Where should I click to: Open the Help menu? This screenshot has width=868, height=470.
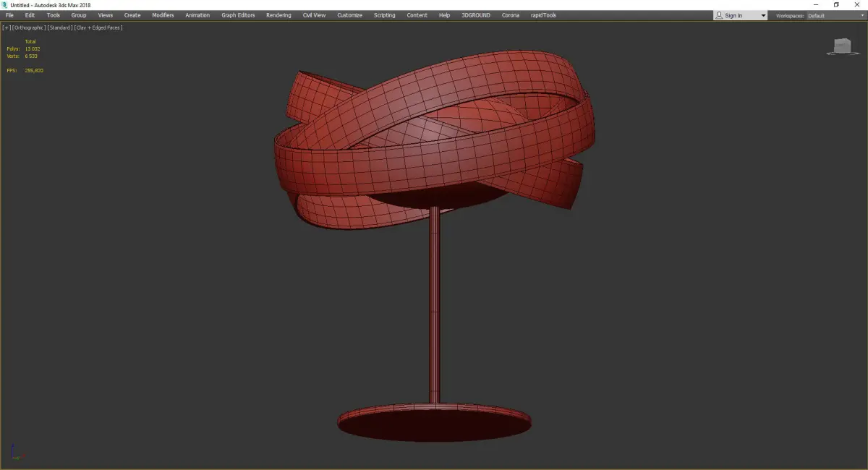444,15
